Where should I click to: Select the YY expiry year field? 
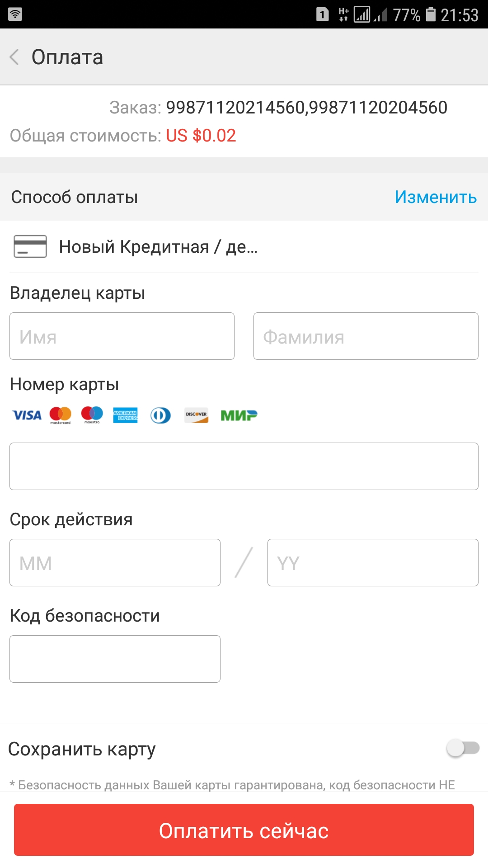coord(373,563)
